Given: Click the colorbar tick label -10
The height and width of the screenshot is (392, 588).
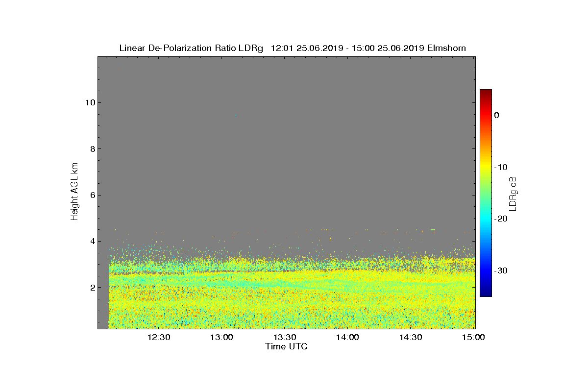Looking at the screenshot, I should [501, 167].
